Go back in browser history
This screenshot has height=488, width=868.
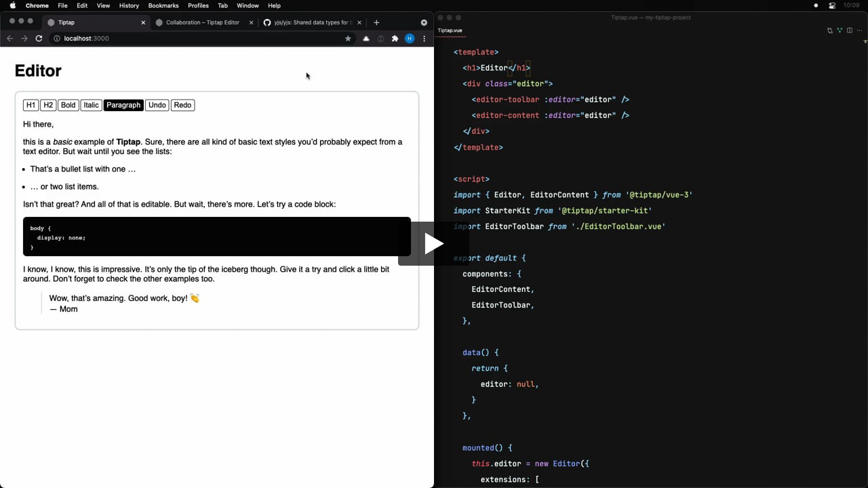click(10, 39)
